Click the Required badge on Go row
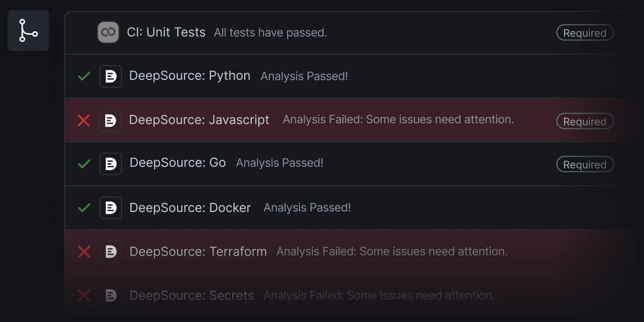The image size is (644, 322). (584, 164)
